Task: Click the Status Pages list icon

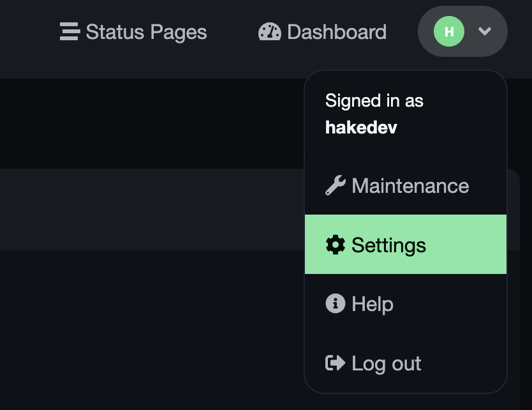Action: coord(70,31)
